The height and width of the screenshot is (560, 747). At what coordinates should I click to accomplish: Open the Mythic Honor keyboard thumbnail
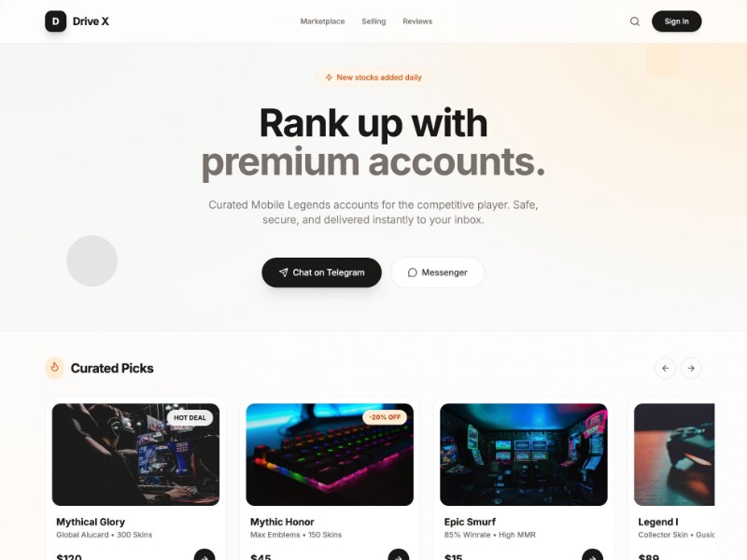pos(330,455)
